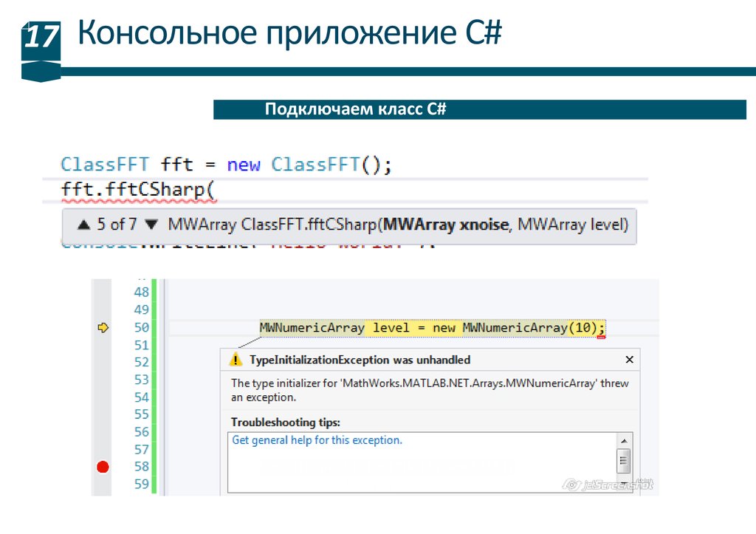Click the red squiggle marker after the semicolon
Screen dimensions: 756x534
point(601,337)
